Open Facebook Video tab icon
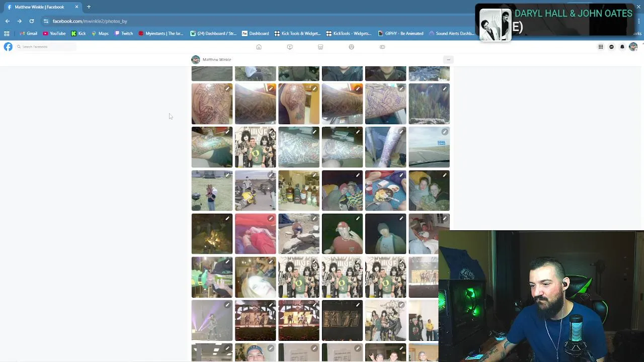 click(x=290, y=47)
